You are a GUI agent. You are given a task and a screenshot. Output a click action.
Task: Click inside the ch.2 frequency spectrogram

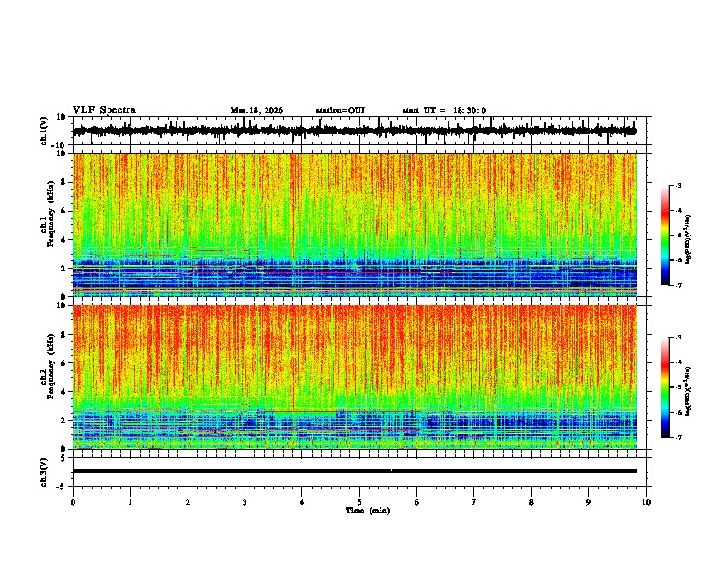click(x=355, y=377)
